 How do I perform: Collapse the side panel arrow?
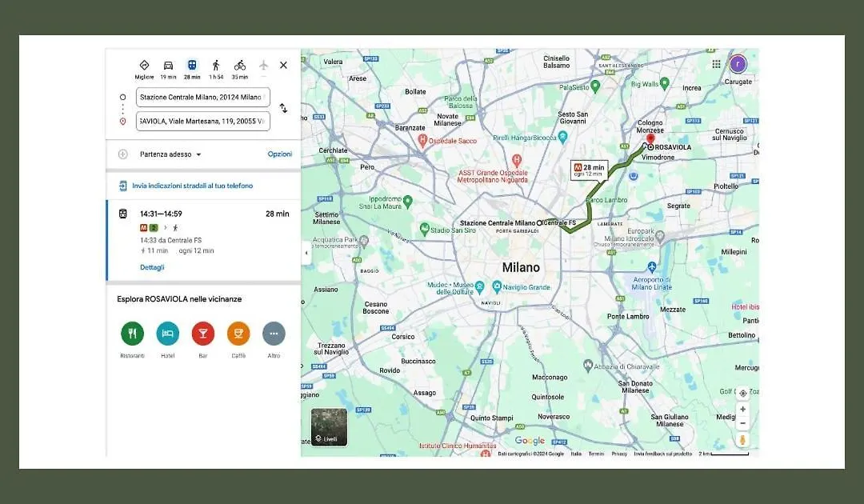(306, 253)
